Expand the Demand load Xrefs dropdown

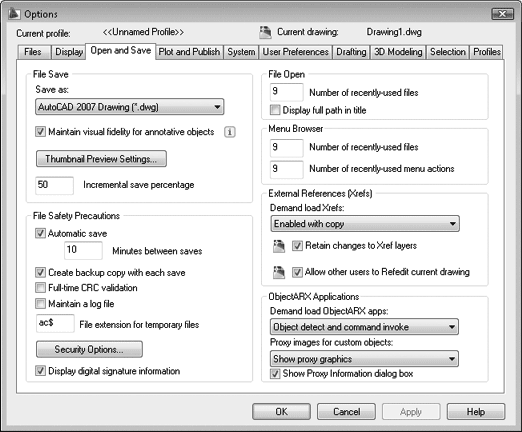pyautogui.click(x=365, y=224)
